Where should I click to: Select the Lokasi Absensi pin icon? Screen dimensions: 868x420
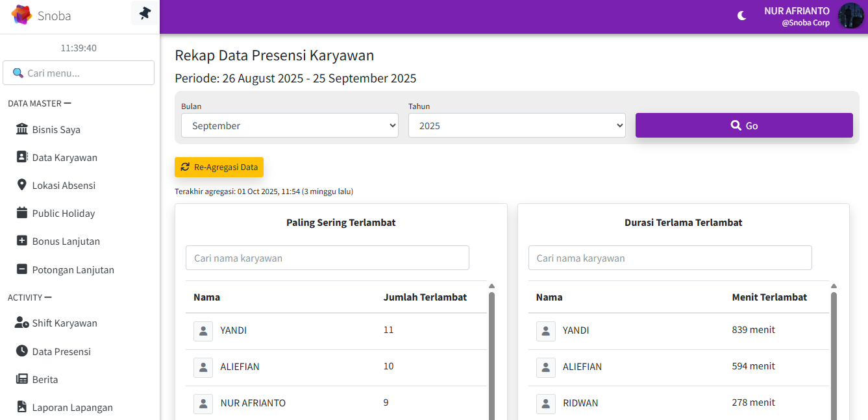(x=20, y=185)
